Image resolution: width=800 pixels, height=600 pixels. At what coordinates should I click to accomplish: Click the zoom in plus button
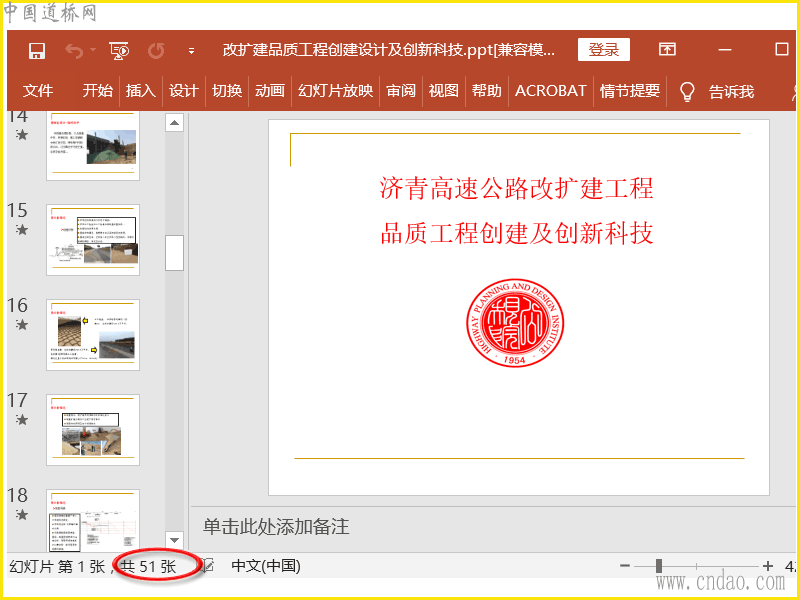(768, 566)
